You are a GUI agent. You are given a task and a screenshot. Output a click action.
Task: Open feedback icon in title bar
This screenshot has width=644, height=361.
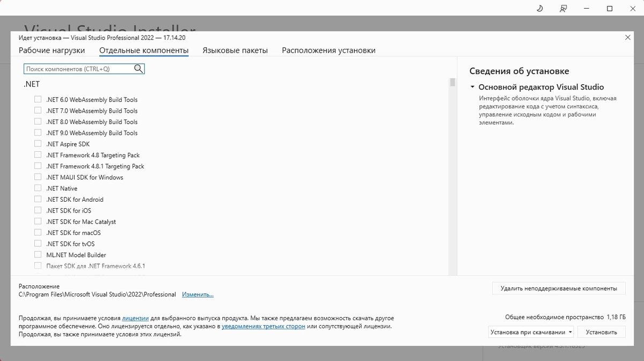[x=563, y=9]
